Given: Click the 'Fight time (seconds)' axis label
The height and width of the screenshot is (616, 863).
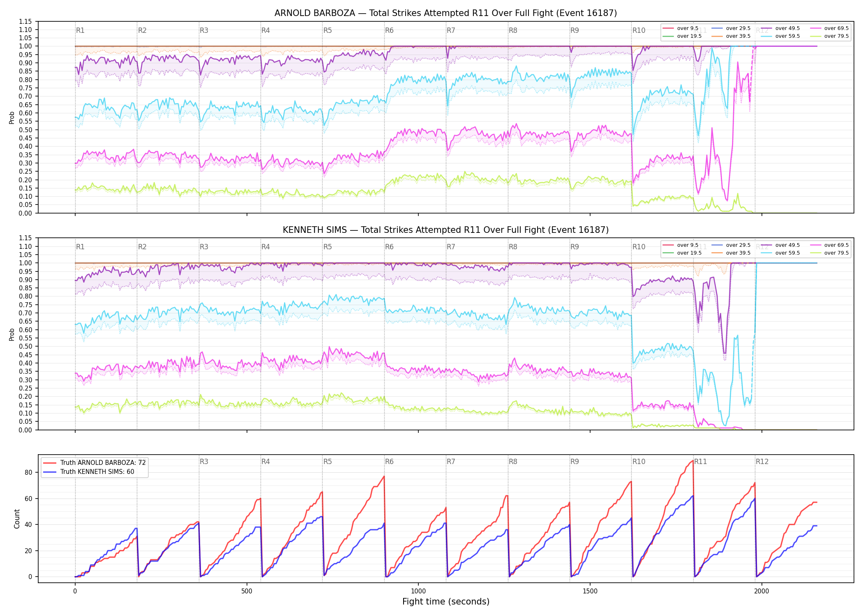Looking at the screenshot, I should pos(446,602).
